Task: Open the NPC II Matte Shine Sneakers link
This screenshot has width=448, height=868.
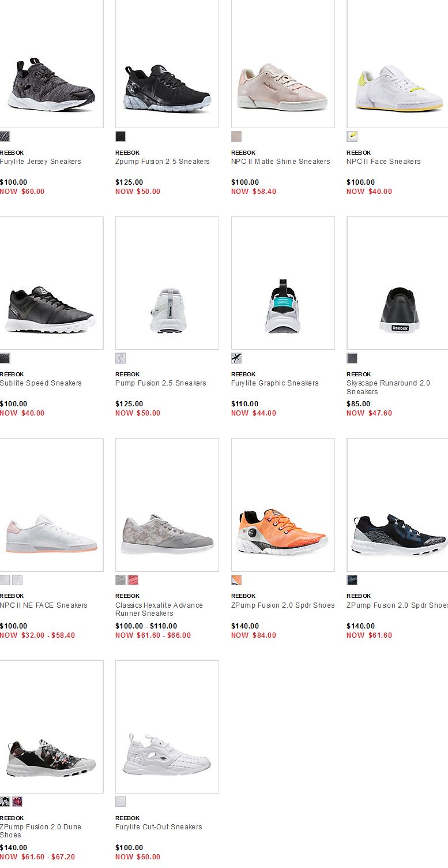Action: click(x=281, y=162)
